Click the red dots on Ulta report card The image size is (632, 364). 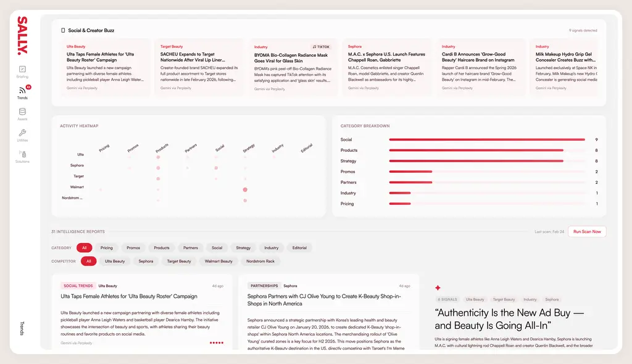tap(217, 343)
